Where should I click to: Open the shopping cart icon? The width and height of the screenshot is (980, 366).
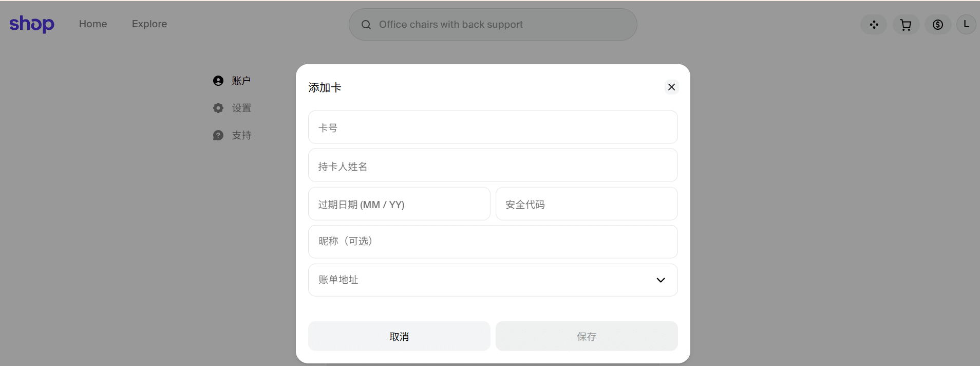[x=906, y=25]
